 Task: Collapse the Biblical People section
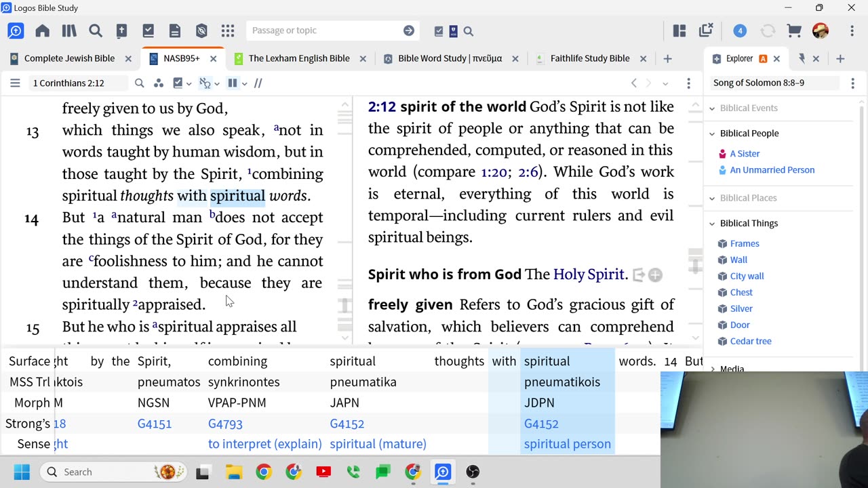712,134
